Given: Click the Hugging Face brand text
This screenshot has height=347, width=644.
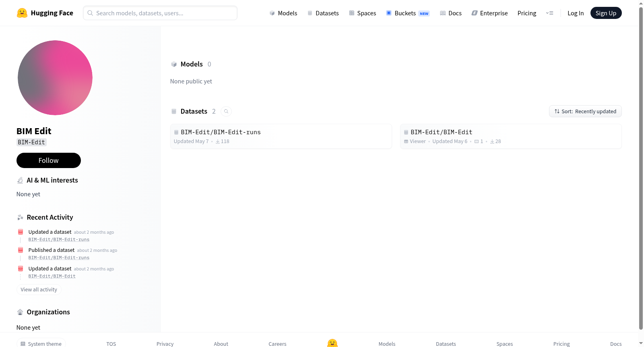Looking at the screenshot, I should click(52, 13).
